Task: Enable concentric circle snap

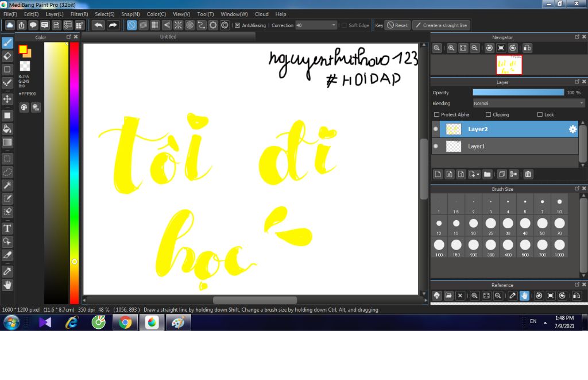Action: click(189, 25)
